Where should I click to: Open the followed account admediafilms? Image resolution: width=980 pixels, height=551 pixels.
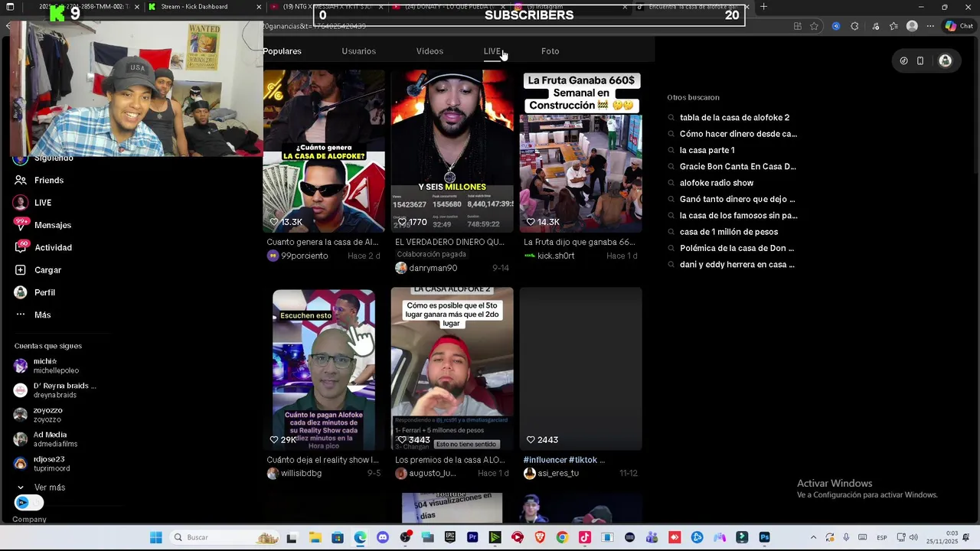point(46,439)
